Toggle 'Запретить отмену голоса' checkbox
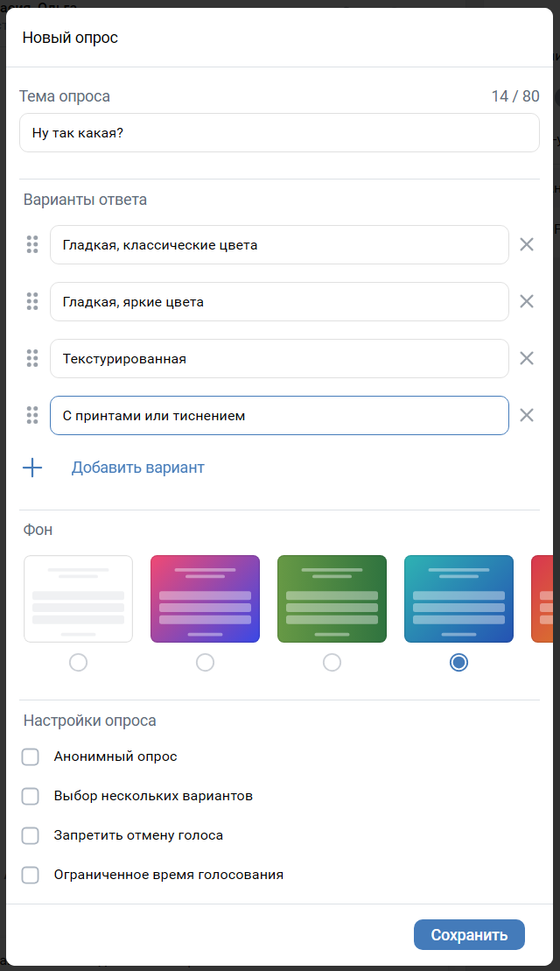This screenshot has height=971, width=560. tap(31, 835)
